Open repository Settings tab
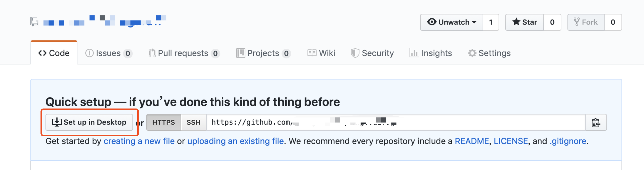This screenshot has height=170, width=644. (489, 53)
